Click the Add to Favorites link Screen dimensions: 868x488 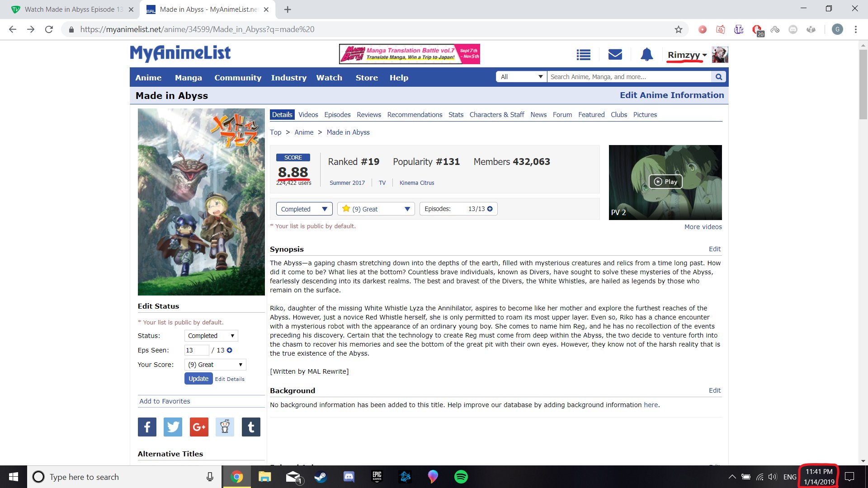(x=165, y=401)
